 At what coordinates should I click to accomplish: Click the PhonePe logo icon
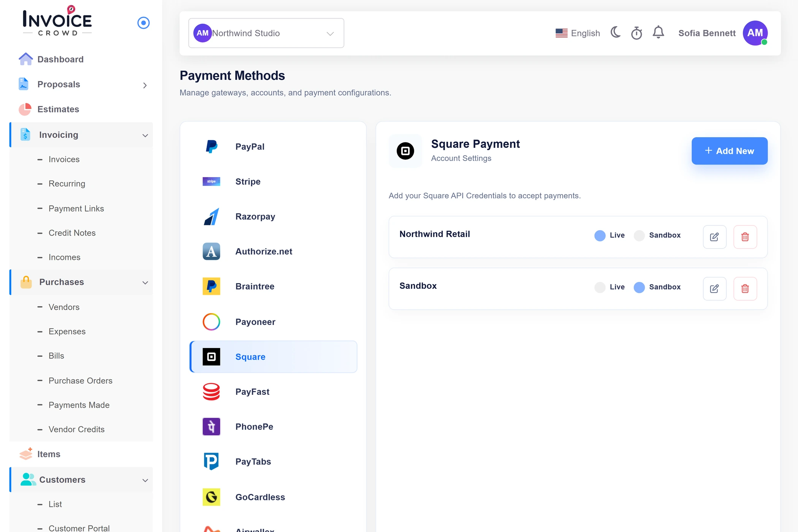point(211,426)
